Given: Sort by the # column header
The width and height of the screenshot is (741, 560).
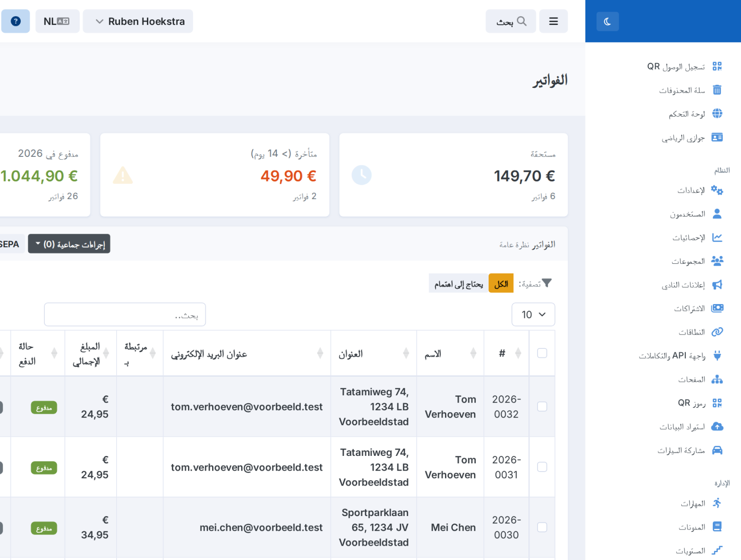Looking at the screenshot, I should 506,353.
